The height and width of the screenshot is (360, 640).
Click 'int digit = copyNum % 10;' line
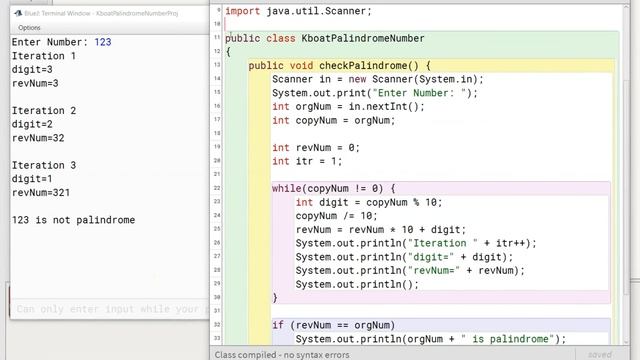[369, 202]
